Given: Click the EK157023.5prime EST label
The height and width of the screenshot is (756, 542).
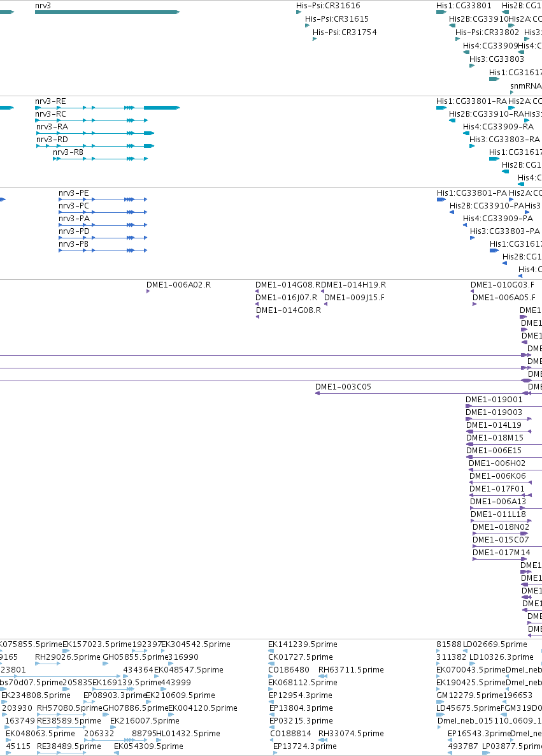Looking at the screenshot, I should (97, 644).
